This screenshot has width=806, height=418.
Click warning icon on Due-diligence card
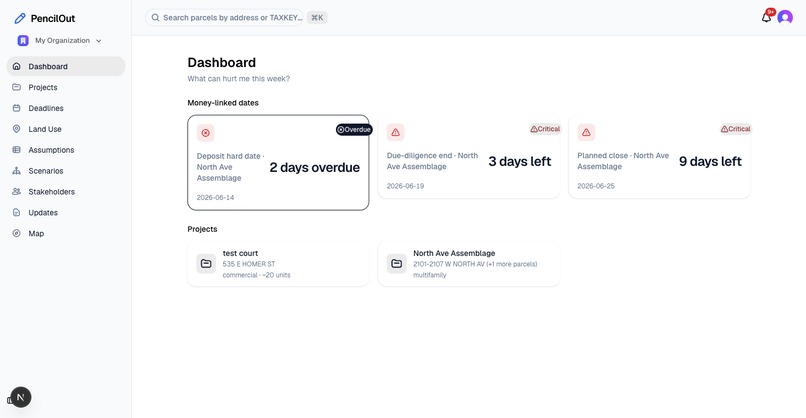pos(395,133)
